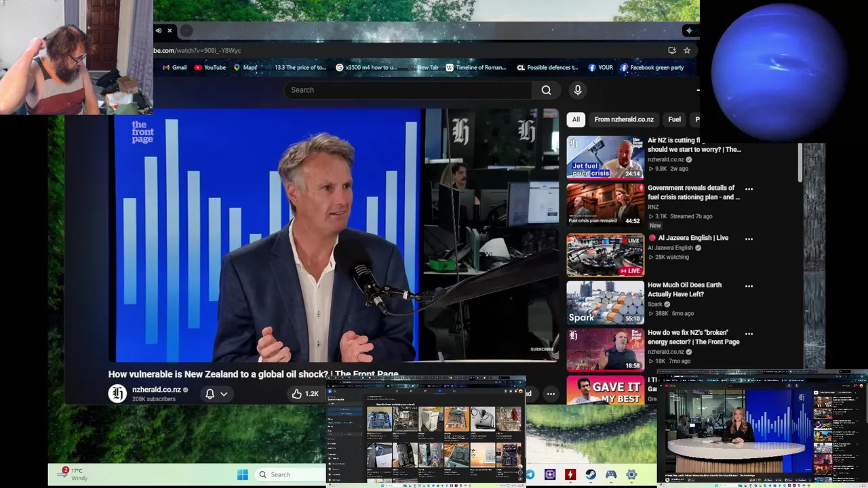Bookmark this page with the star icon

point(687,50)
